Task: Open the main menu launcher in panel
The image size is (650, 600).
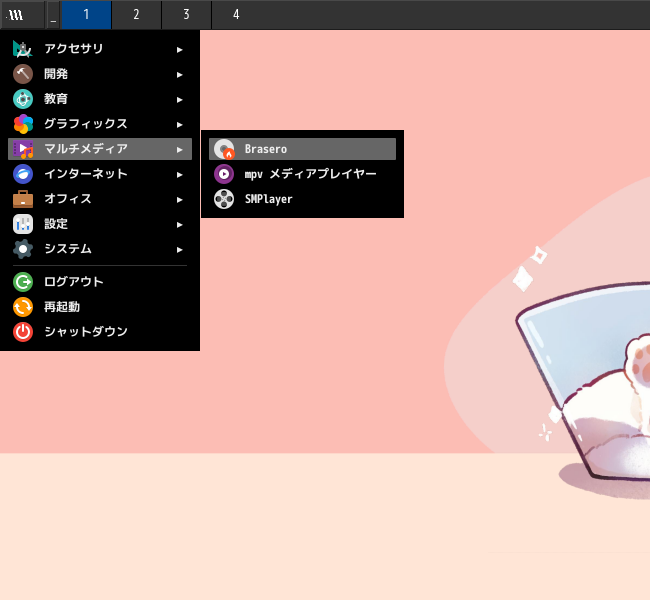Action: click(x=22, y=15)
